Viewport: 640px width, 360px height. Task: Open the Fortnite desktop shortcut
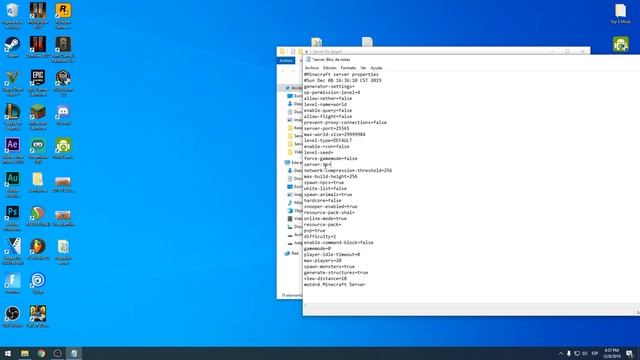click(12, 284)
